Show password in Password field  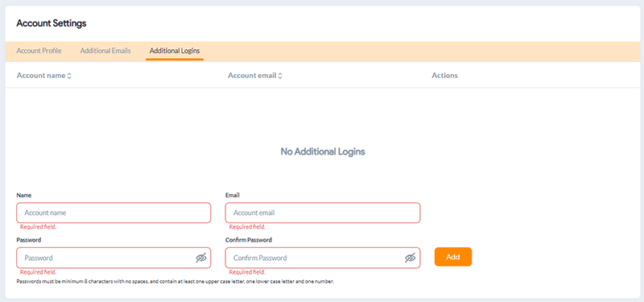(200, 258)
